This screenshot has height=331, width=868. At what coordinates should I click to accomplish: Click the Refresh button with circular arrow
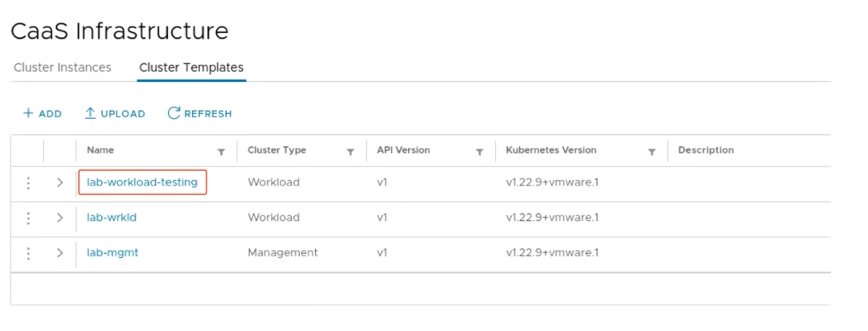[x=199, y=114]
